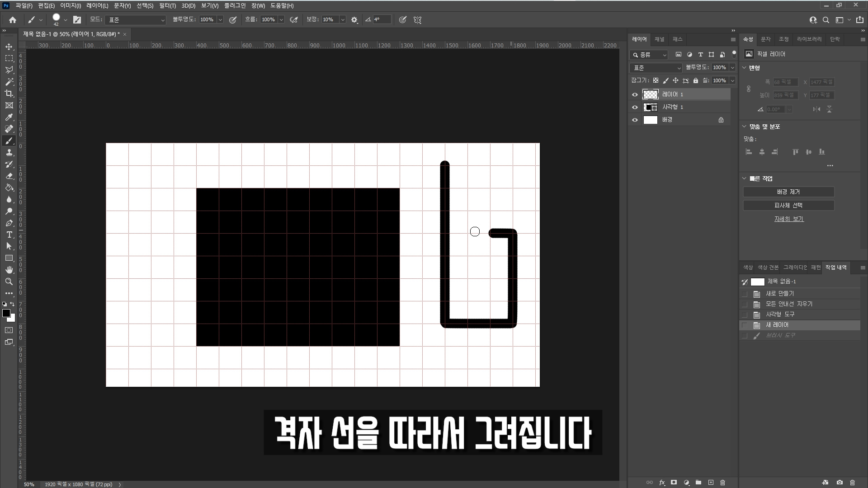Toggle visibility of 배경 layer

[x=635, y=120]
